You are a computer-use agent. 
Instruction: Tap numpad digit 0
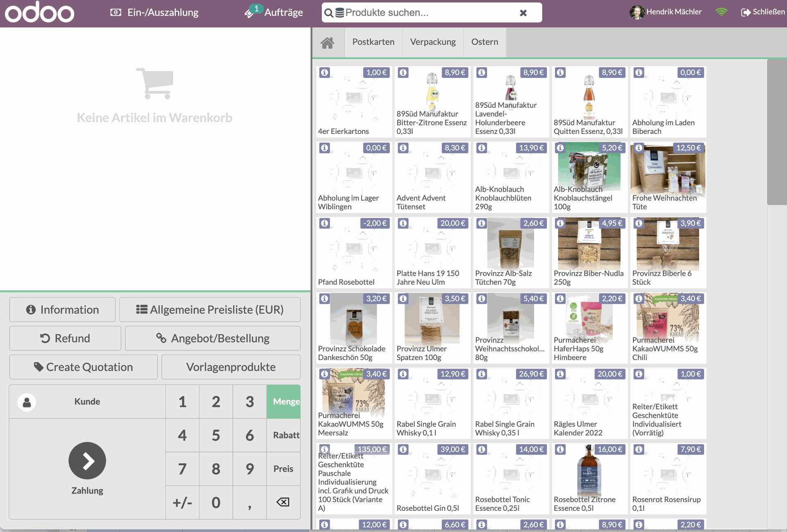(216, 502)
